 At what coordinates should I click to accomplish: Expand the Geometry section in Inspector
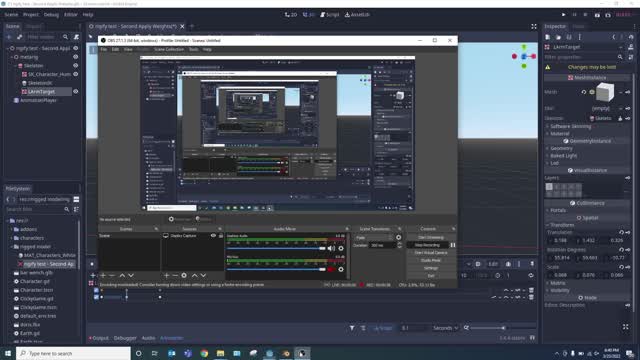point(561,148)
